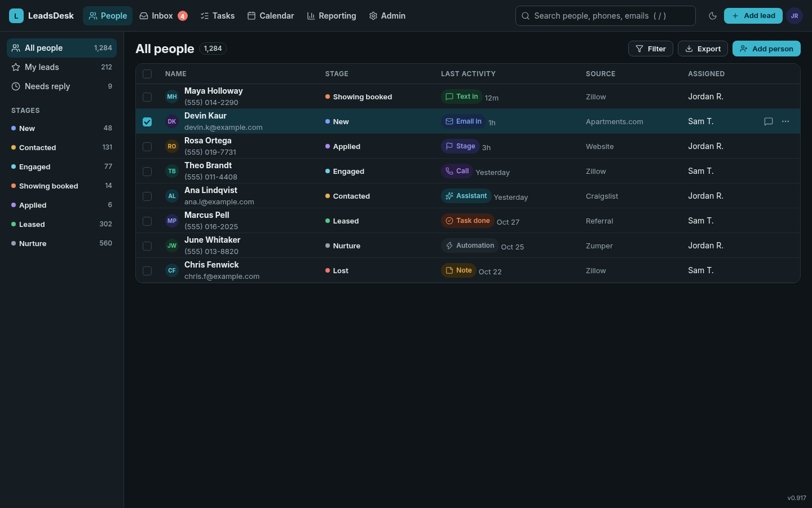Image resolution: width=812 pixels, height=508 pixels.
Task: Open the Admin tab
Action: 387,16
